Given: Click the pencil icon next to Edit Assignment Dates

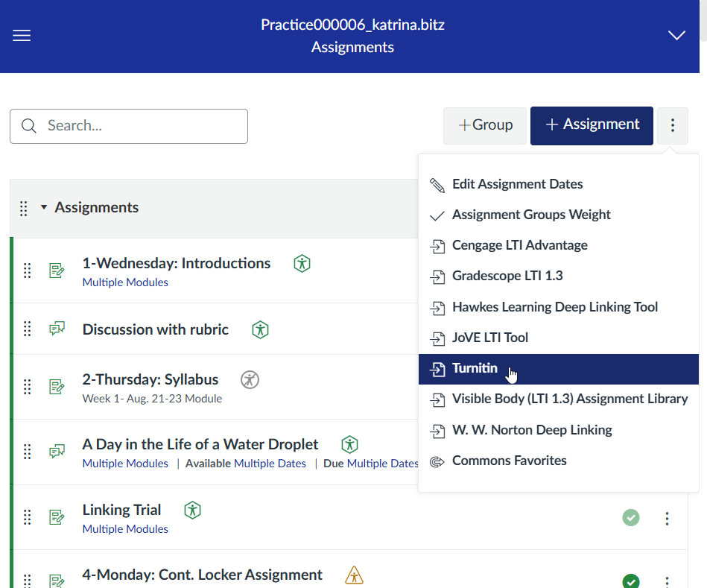Looking at the screenshot, I should (437, 184).
